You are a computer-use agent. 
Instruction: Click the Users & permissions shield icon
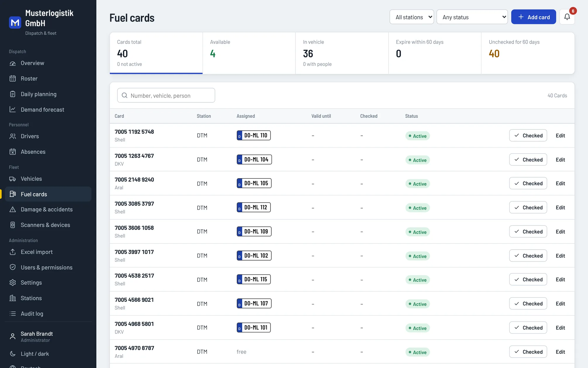(13, 267)
